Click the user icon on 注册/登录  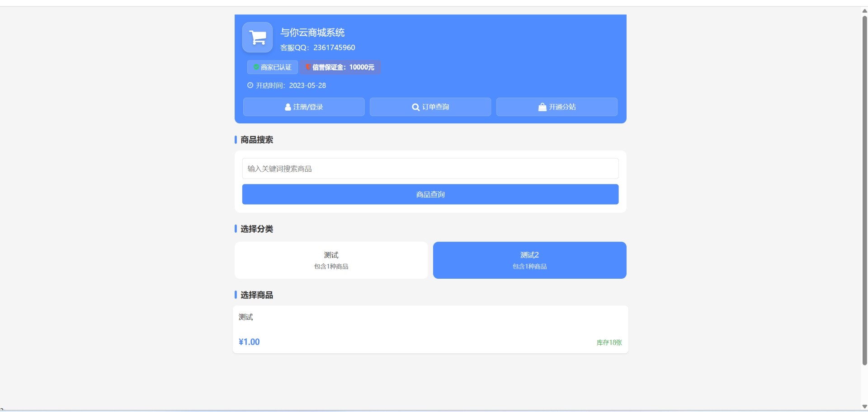point(288,107)
